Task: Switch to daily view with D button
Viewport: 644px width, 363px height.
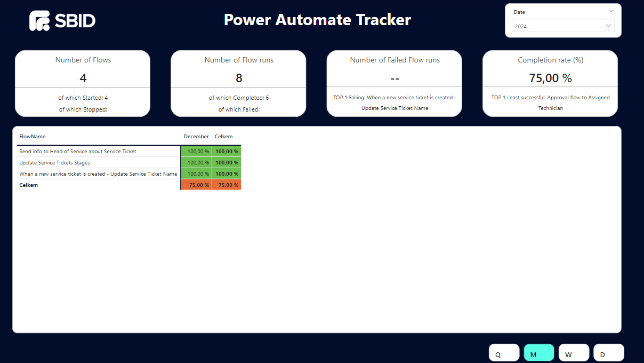Action: coord(608,353)
